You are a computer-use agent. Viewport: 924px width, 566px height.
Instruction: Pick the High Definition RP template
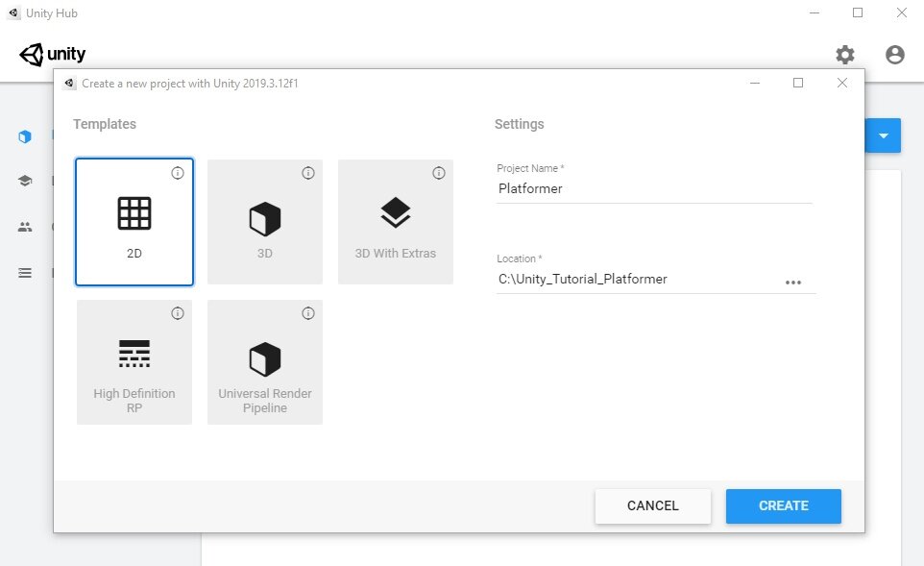(134, 362)
